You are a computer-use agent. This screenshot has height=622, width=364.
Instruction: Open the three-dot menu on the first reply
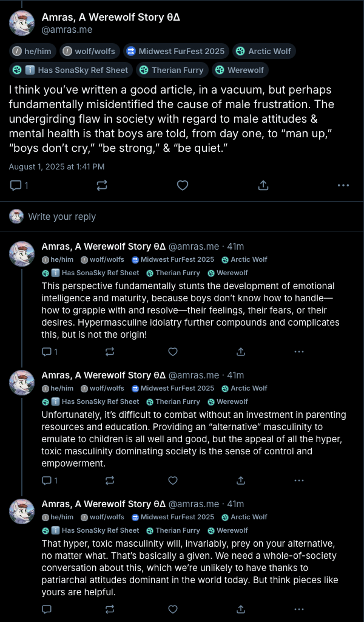299,351
